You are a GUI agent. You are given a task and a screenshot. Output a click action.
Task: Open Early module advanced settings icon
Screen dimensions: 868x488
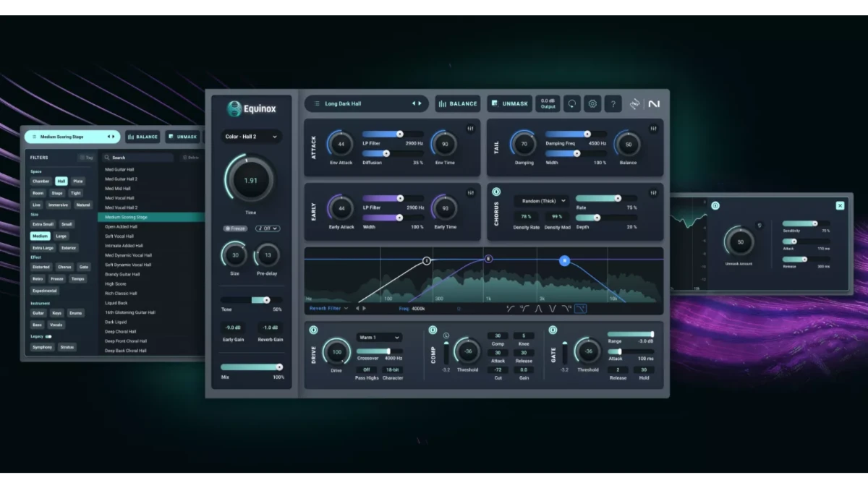coord(471,192)
